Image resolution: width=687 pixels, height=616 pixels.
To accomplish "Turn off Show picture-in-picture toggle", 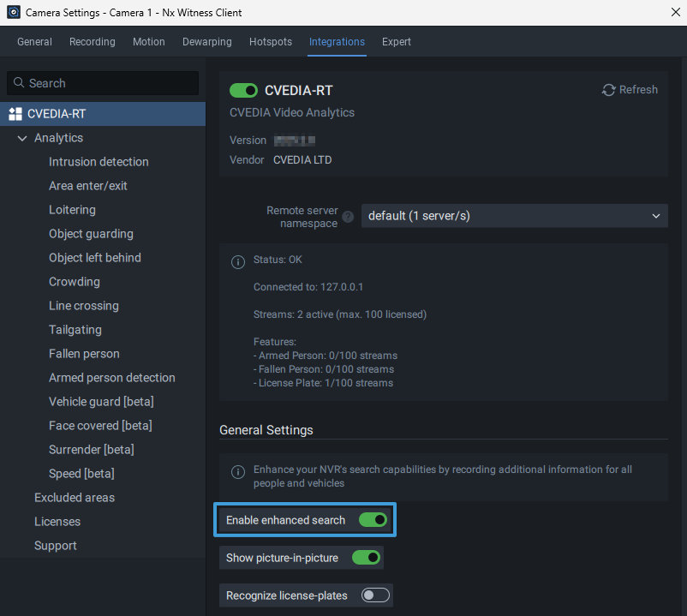I will [366, 558].
